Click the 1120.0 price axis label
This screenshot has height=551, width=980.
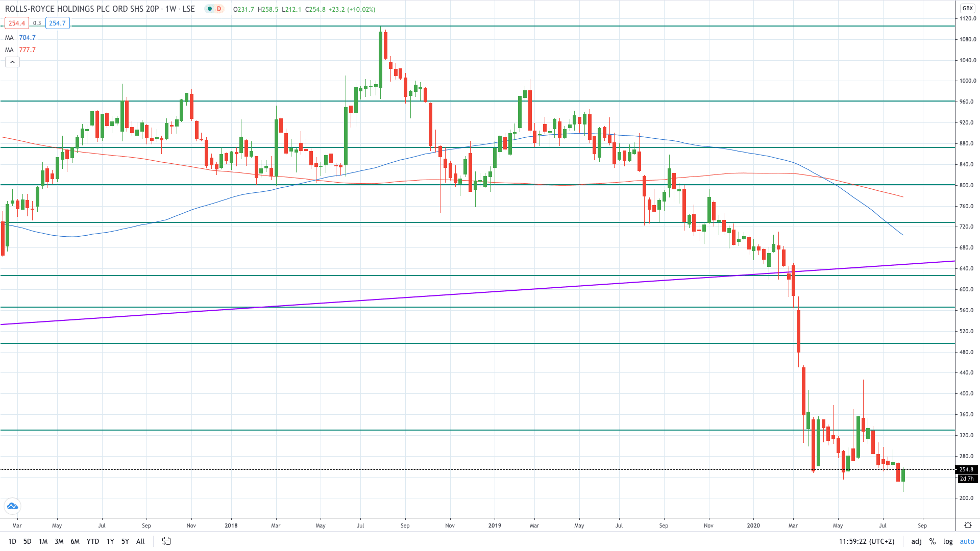pyautogui.click(x=968, y=18)
